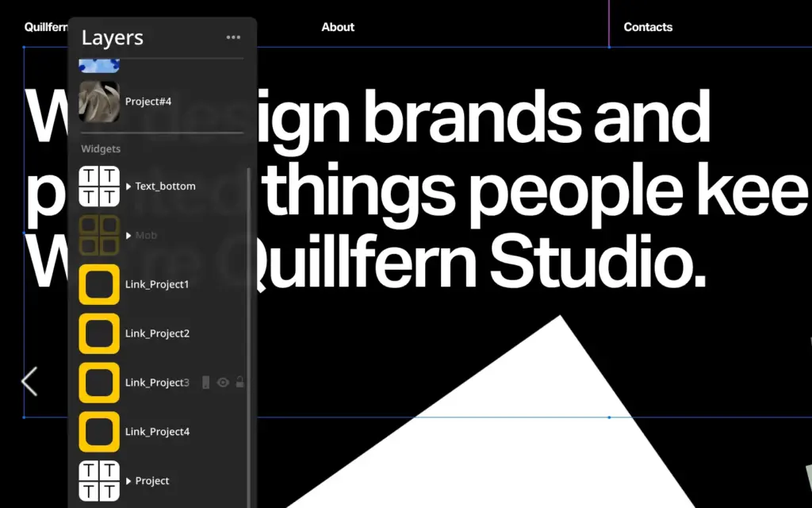Lock the Link_Project3 layer
The width and height of the screenshot is (812, 508).
pos(239,383)
